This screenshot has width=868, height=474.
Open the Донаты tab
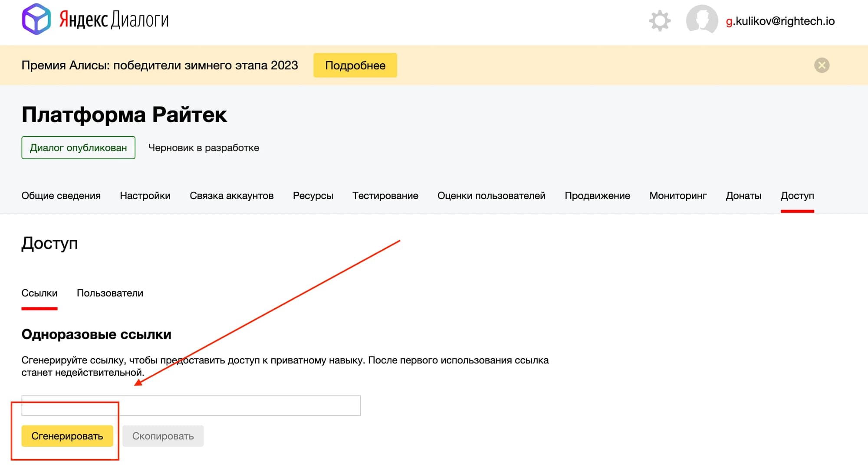743,196
